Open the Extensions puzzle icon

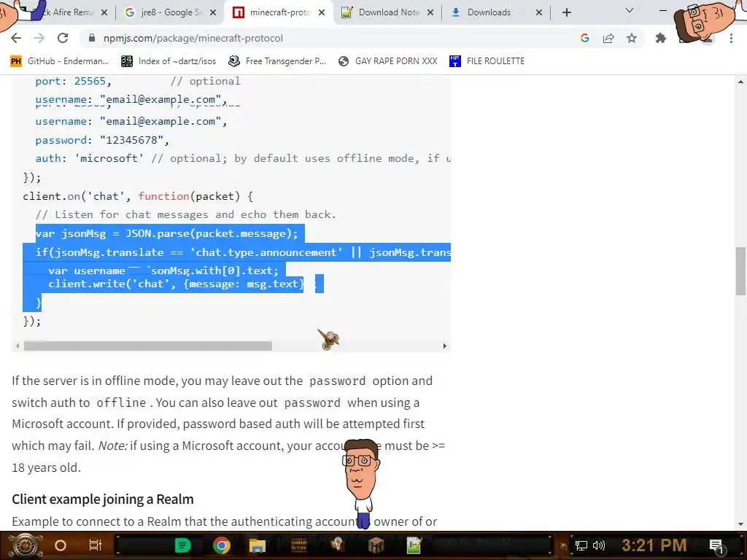pos(660,38)
